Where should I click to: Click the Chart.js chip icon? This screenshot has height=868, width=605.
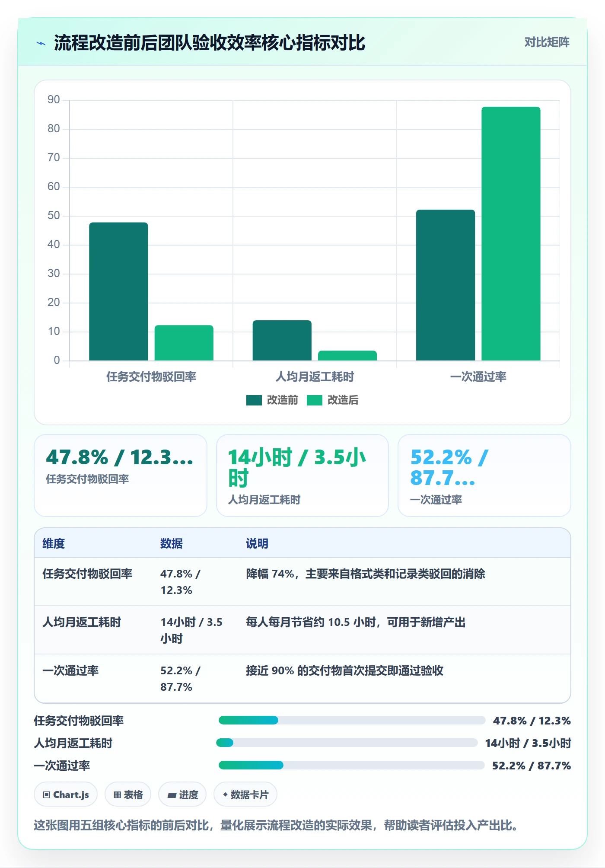pos(47,795)
